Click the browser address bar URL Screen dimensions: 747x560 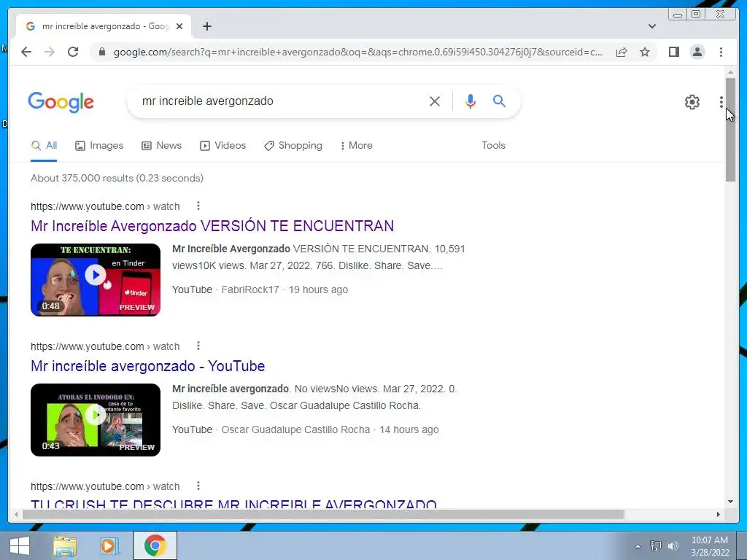tap(357, 52)
